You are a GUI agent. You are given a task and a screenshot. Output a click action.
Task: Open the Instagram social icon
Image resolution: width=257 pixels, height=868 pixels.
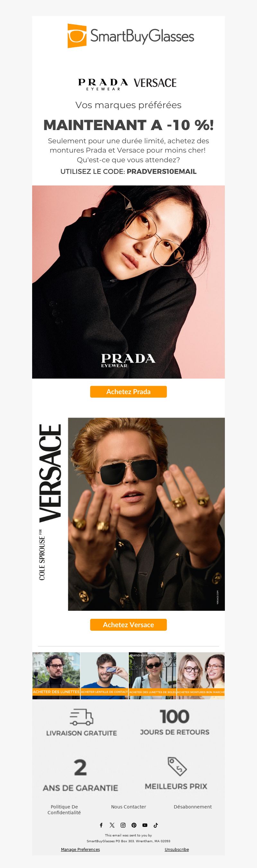(123, 825)
